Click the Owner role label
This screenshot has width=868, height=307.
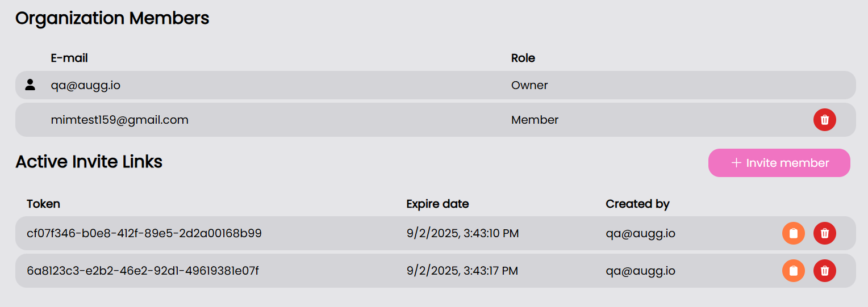click(x=529, y=86)
